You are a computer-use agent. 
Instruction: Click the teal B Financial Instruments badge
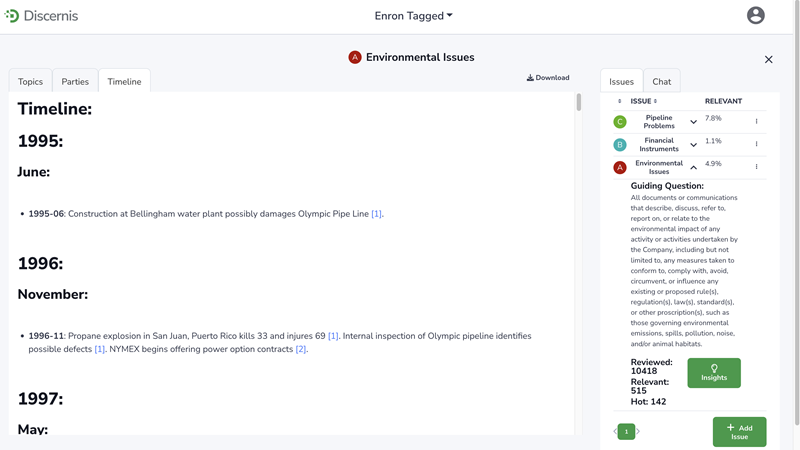[x=620, y=145]
